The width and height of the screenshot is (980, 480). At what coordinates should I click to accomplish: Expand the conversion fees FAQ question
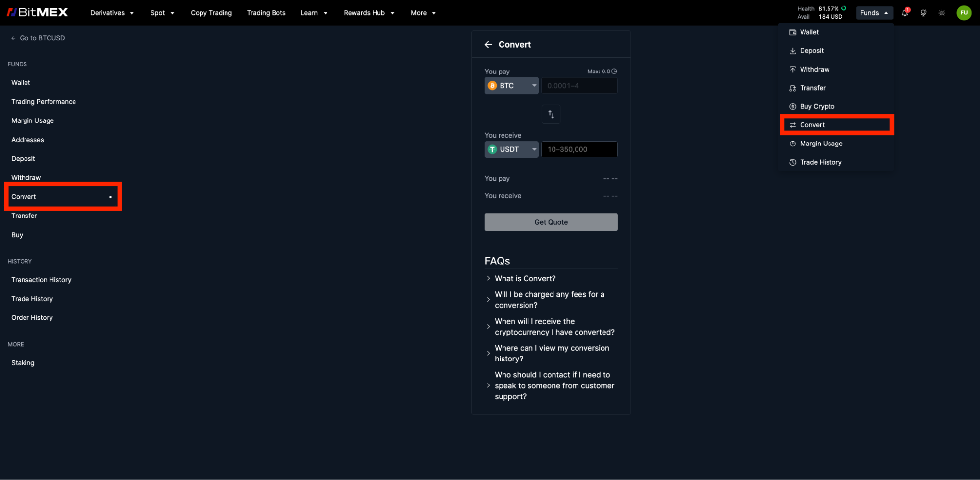coord(550,299)
